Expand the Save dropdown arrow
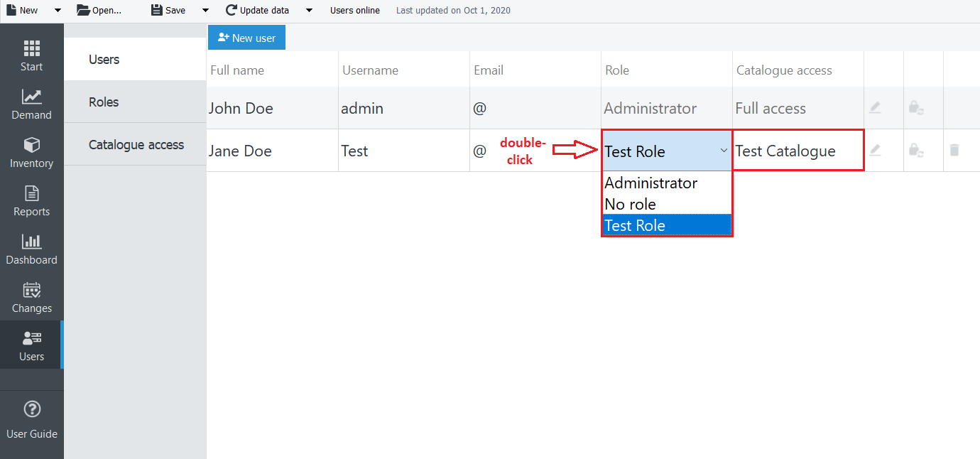The height and width of the screenshot is (459, 980). [x=205, y=11]
